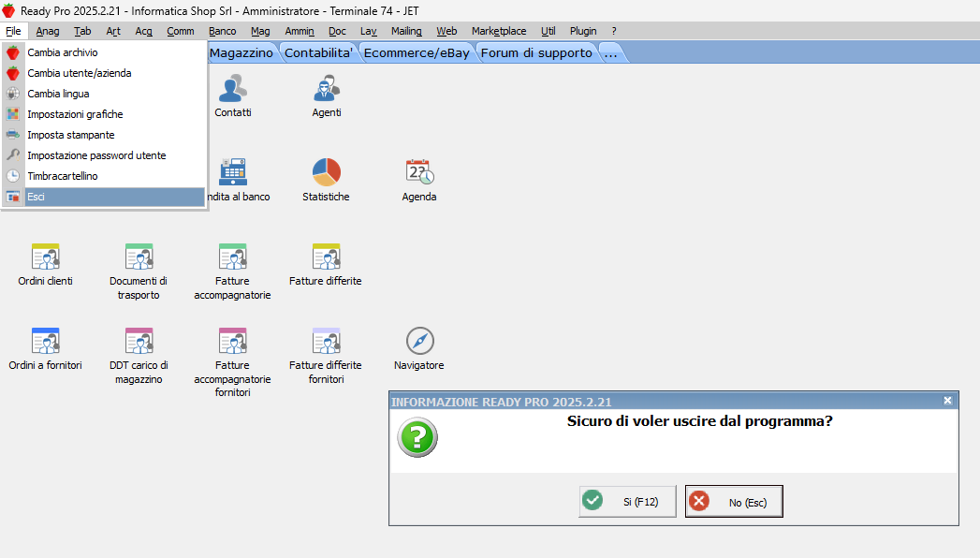Open the Comm menu
Viewport: 980px width, 558px height.
coord(181,31)
